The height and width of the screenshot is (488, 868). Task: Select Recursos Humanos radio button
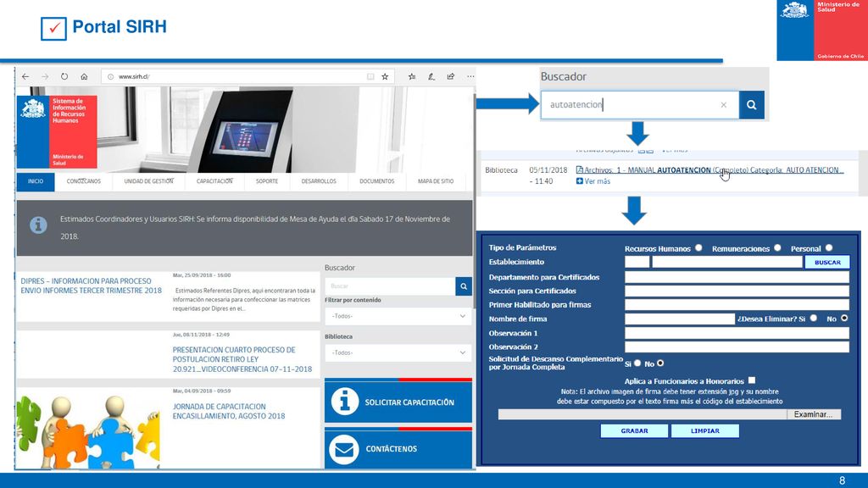pos(698,248)
